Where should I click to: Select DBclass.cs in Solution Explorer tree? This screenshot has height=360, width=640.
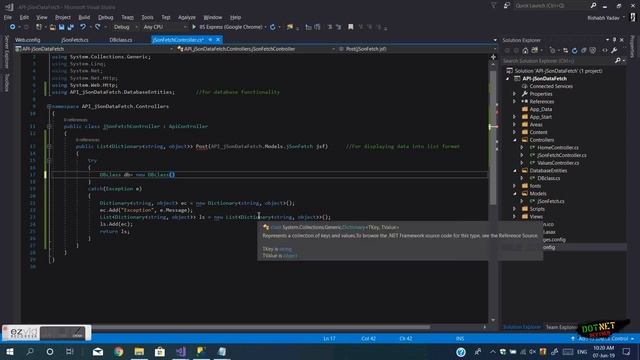coord(549,178)
